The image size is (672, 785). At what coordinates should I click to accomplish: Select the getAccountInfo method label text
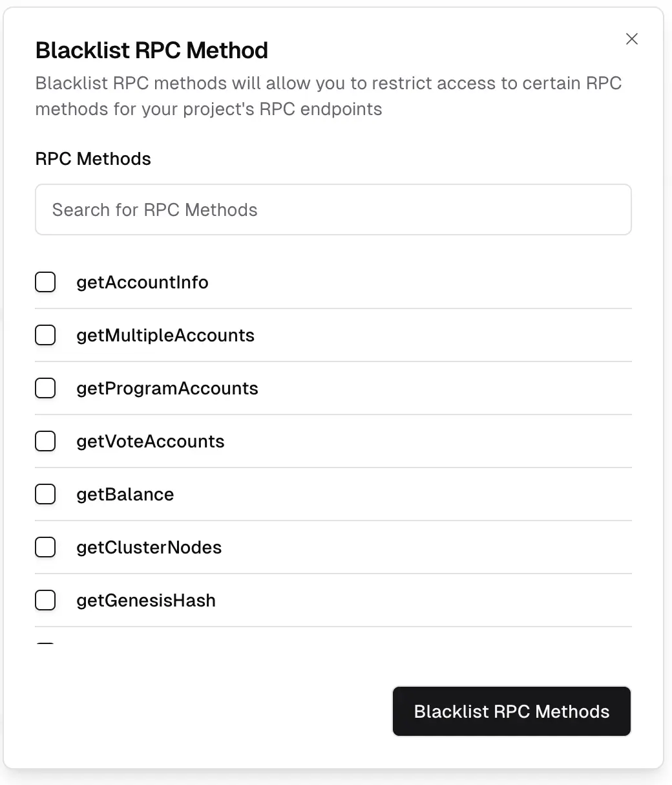(142, 282)
